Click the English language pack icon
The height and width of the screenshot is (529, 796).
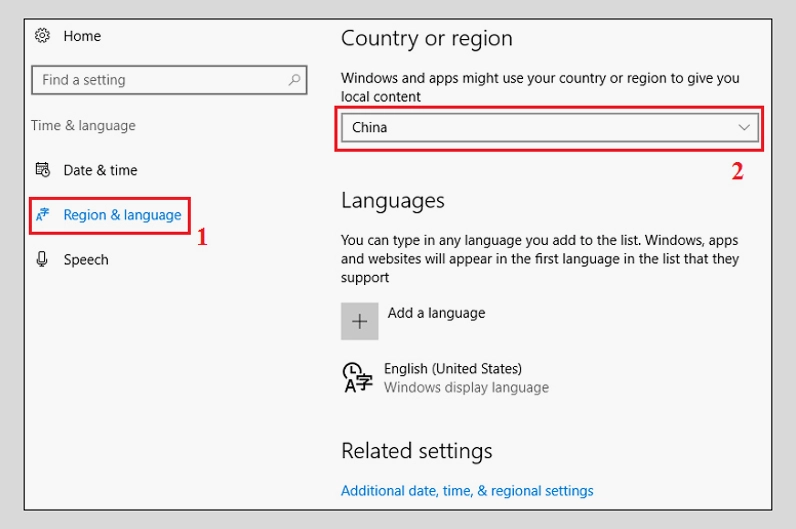coord(357,378)
